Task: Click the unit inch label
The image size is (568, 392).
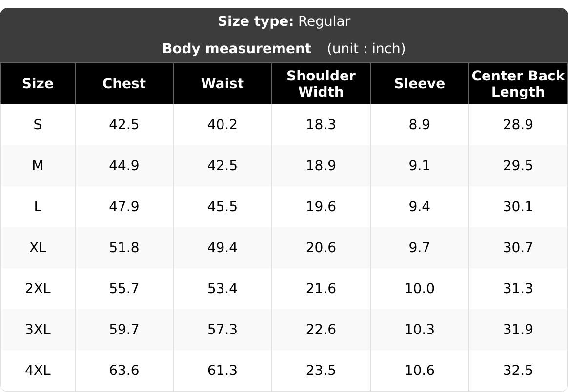Action: [x=366, y=48]
